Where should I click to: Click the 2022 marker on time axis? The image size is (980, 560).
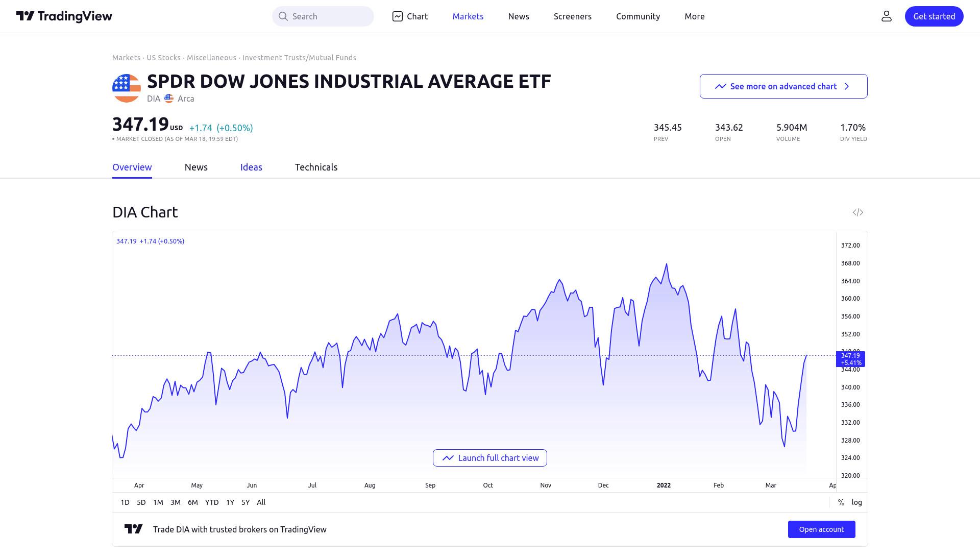pyautogui.click(x=664, y=485)
